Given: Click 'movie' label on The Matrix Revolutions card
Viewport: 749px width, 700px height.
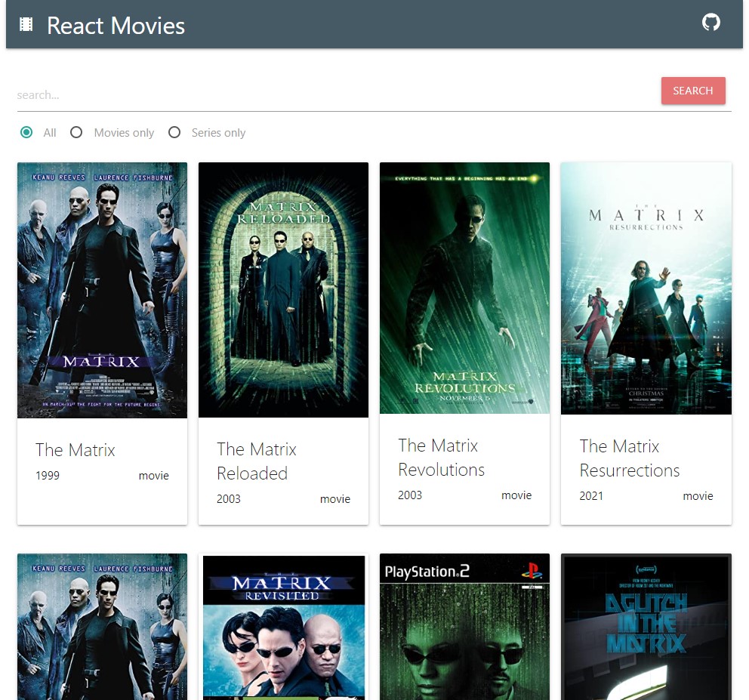Looking at the screenshot, I should (516, 495).
